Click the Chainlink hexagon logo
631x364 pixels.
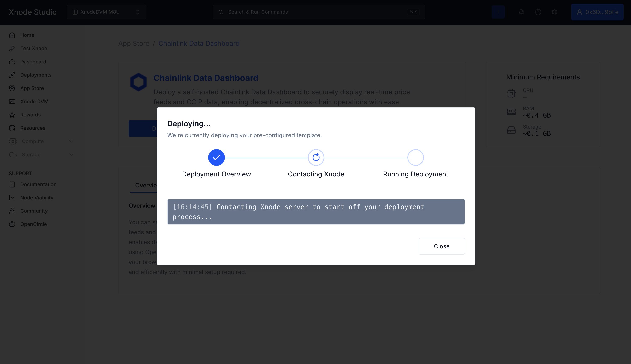click(x=138, y=82)
